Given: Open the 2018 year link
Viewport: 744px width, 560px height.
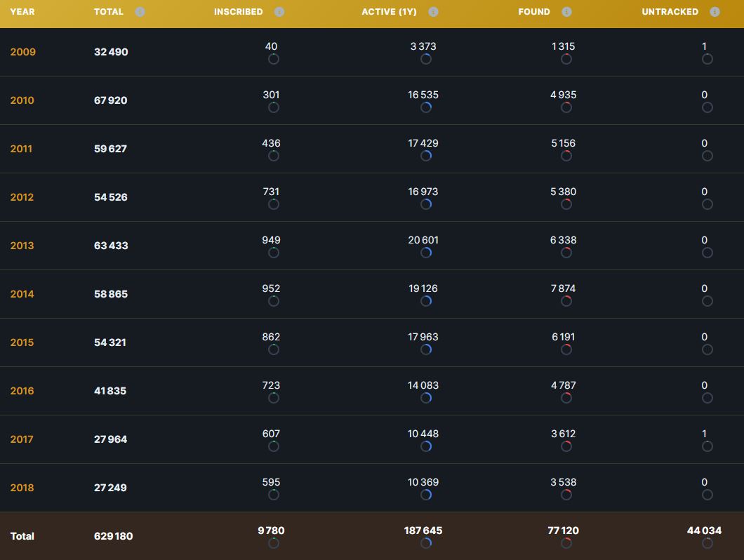Looking at the screenshot, I should pyautogui.click(x=22, y=488).
